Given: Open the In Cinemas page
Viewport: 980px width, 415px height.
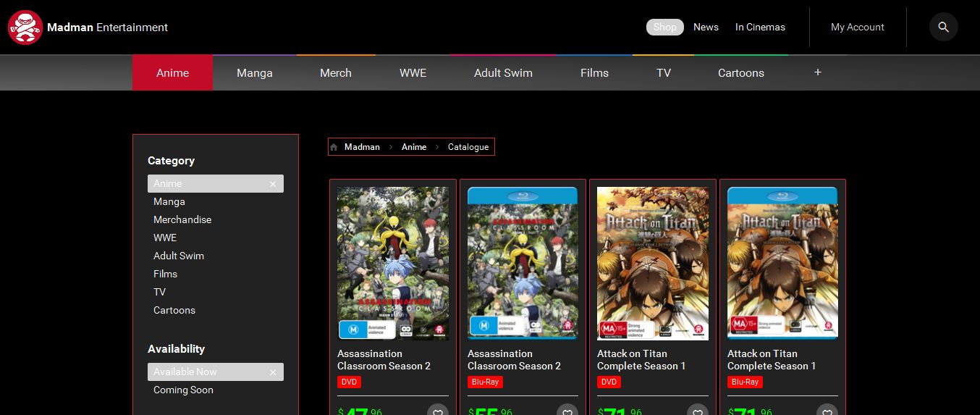Looking at the screenshot, I should pyautogui.click(x=760, y=27).
